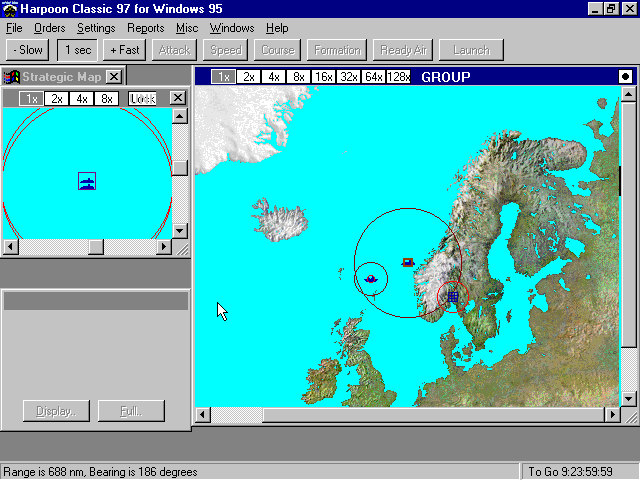Set Strategic Map zoom to 1x

31,99
